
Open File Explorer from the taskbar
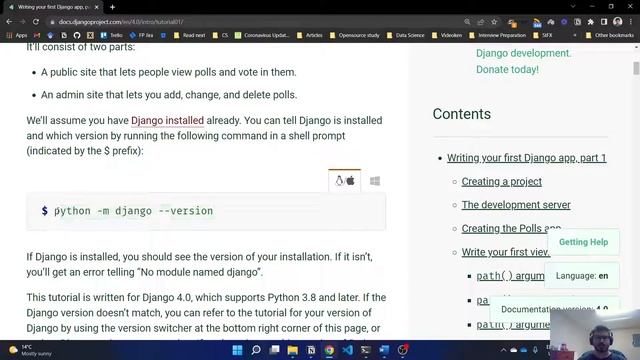pyautogui.click(x=293, y=350)
